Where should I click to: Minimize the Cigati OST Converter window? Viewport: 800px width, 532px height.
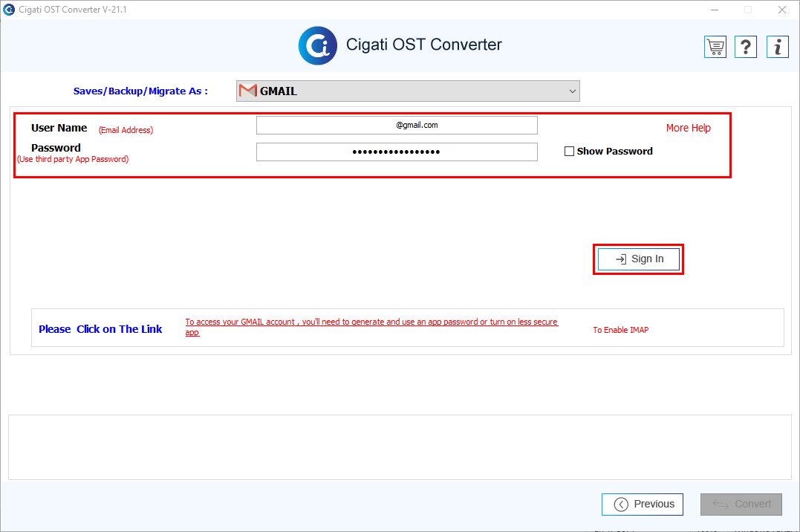(715, 10)
